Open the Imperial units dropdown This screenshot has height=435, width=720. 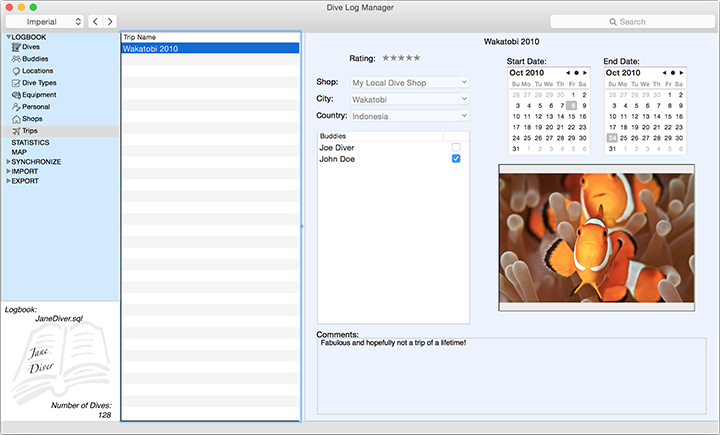45,21
